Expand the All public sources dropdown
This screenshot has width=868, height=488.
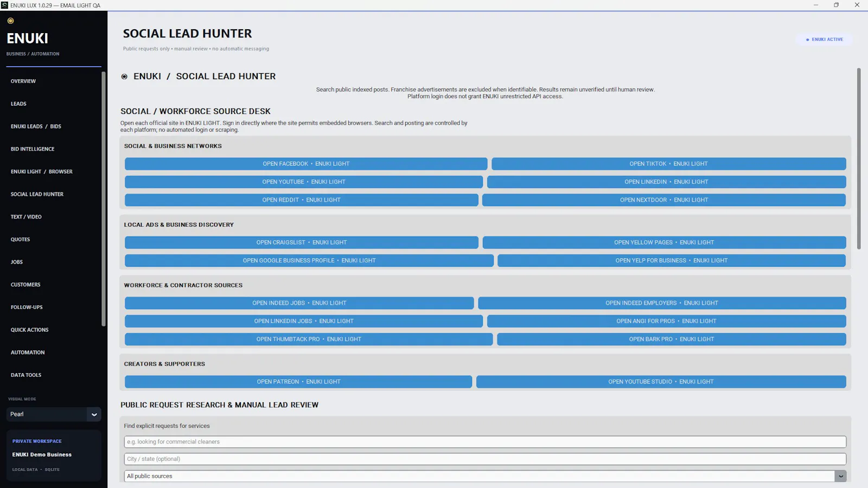(840, 476)
